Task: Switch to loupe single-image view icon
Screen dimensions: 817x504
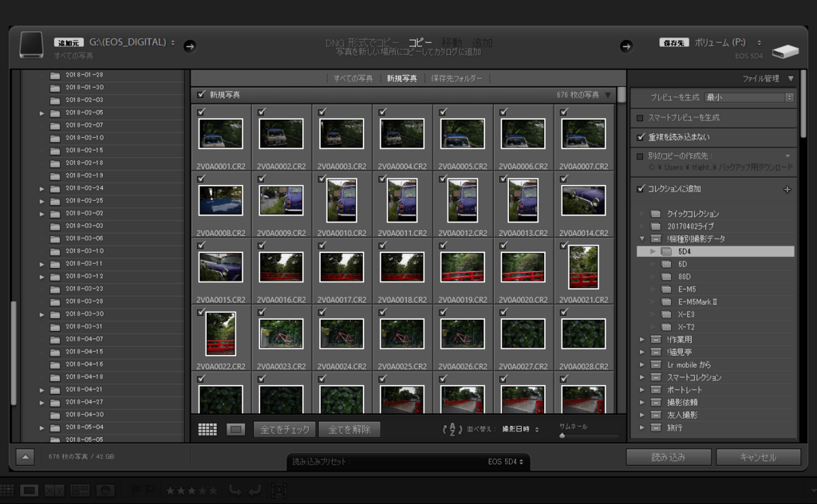Action: pyautogui.click(x=235, y=430)
